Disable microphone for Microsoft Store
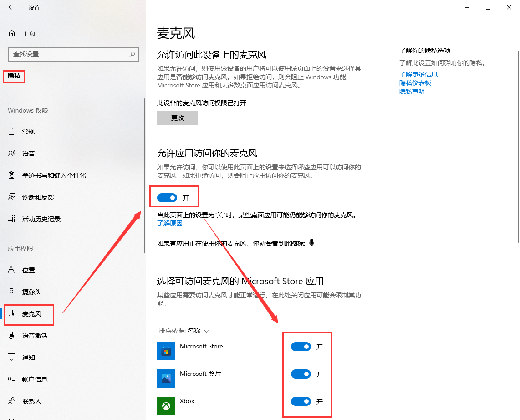520x420 pixels. pos(301,346)
